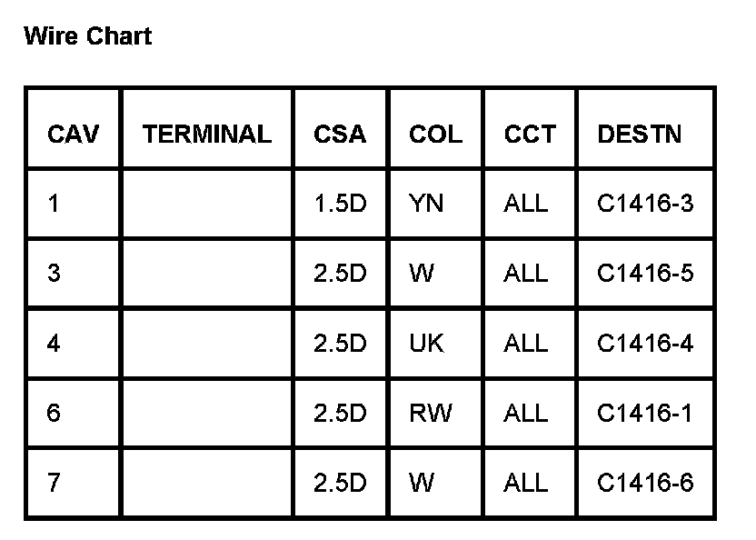Select destination cell C1416-6

click(x=645, y=483)
